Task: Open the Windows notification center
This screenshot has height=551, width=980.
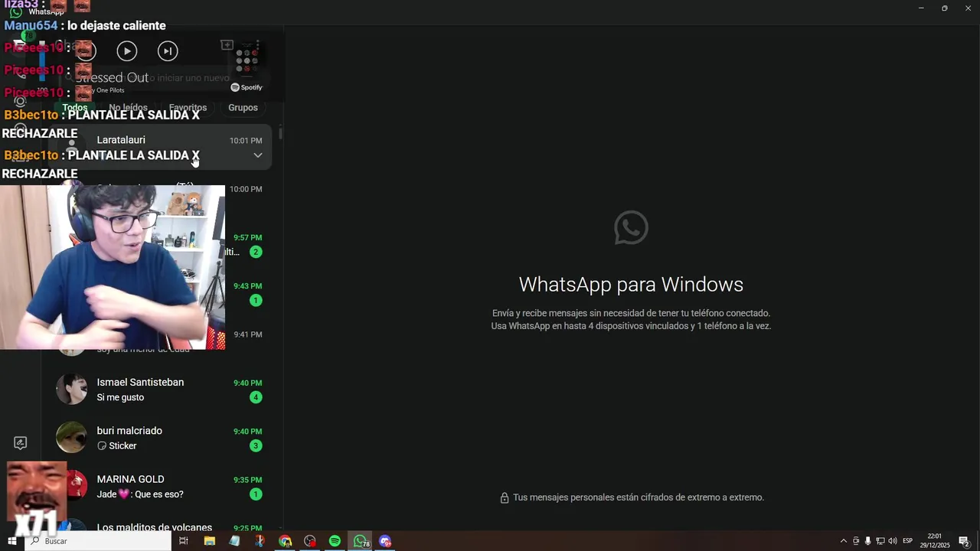Action: 964,541
